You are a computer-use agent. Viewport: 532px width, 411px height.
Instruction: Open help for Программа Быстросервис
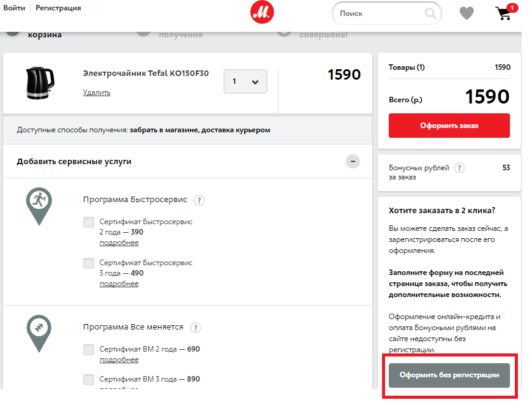tap(199, 200)
